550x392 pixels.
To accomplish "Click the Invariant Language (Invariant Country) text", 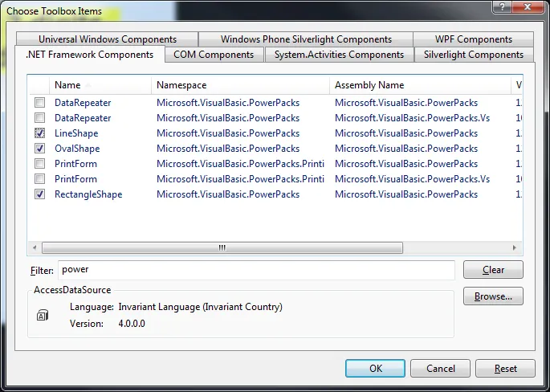I will click(200, 307).
